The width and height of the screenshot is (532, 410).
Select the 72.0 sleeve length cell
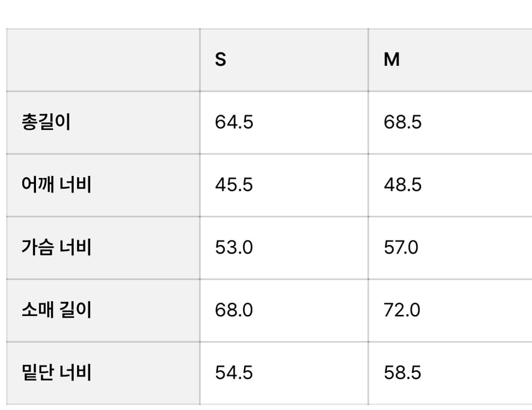click(402, 310)
